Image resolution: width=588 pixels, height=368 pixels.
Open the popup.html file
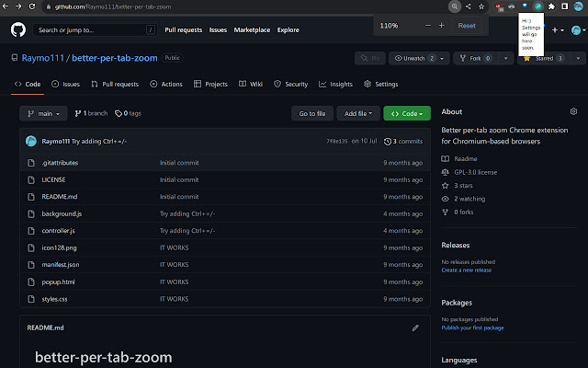click(58, 282)
